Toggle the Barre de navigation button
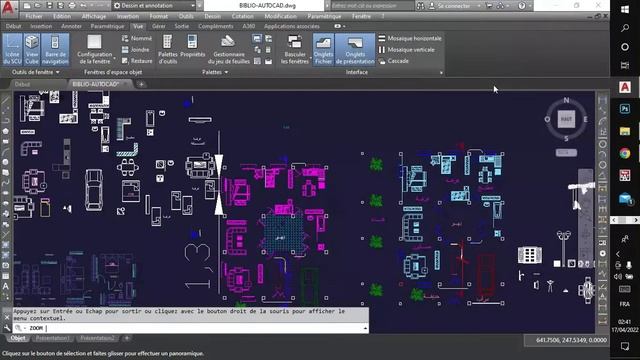 (x=55, y=49)
